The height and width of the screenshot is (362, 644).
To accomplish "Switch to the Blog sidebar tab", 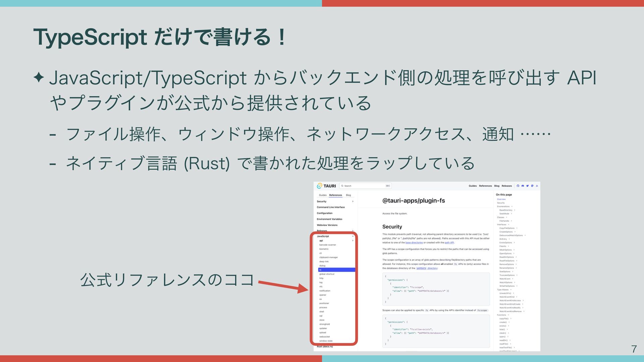I will 348,195.
